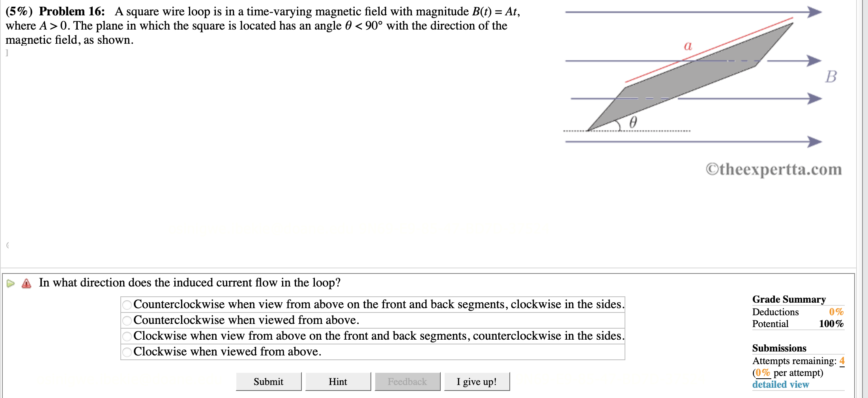The width and height of the screenshot is (868, 398).
Task: Click the grayed-out Feedback button
Action: pyautogui.click(x=407, y=381)
